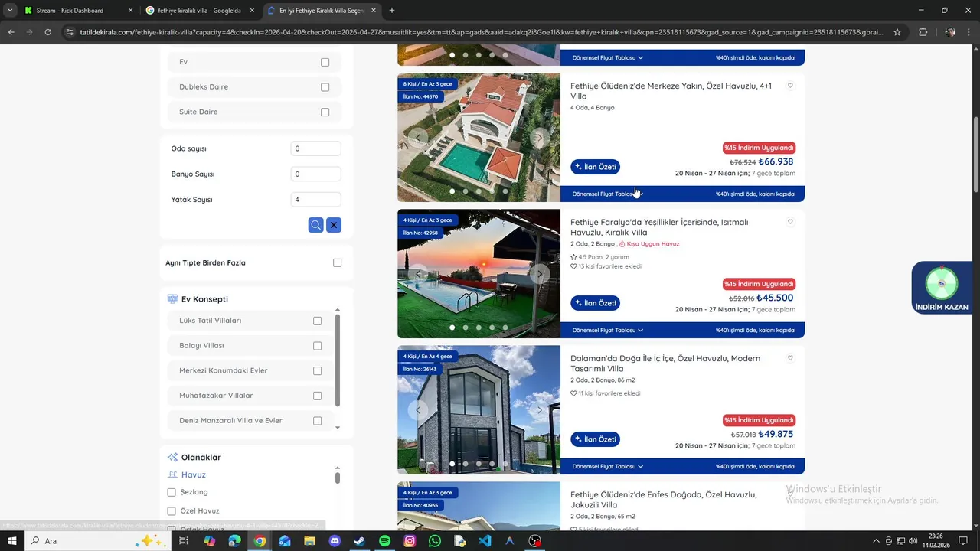
Task: Open Discord from the taskbar
Action: click(335, 541)
